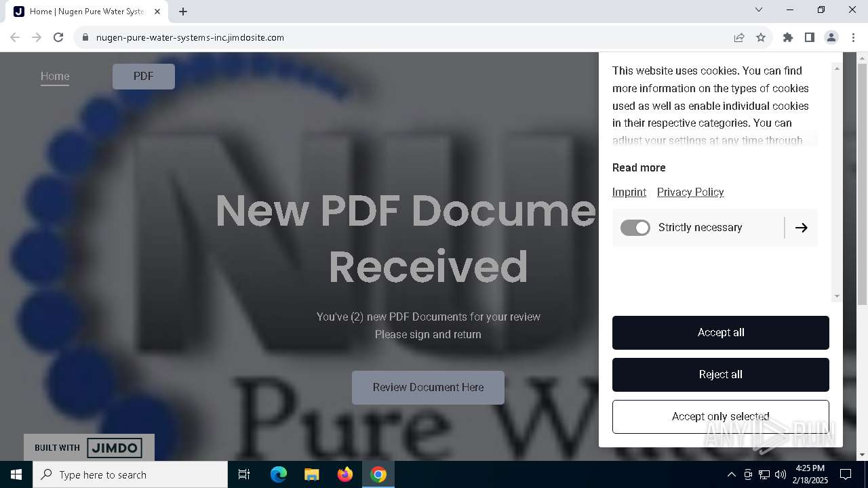
Task: Minimize the Chrome window
Action: pos(790,9)
